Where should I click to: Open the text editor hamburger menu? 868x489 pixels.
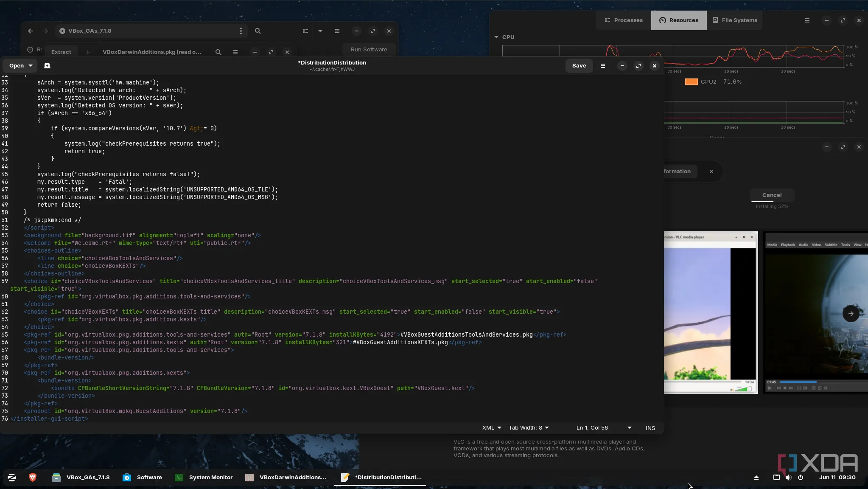click(x=602, y=66)
